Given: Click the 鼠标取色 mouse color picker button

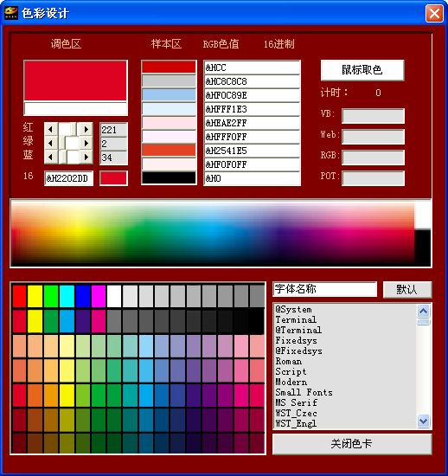Looking at the screenshot, I should tap(362, 70).
